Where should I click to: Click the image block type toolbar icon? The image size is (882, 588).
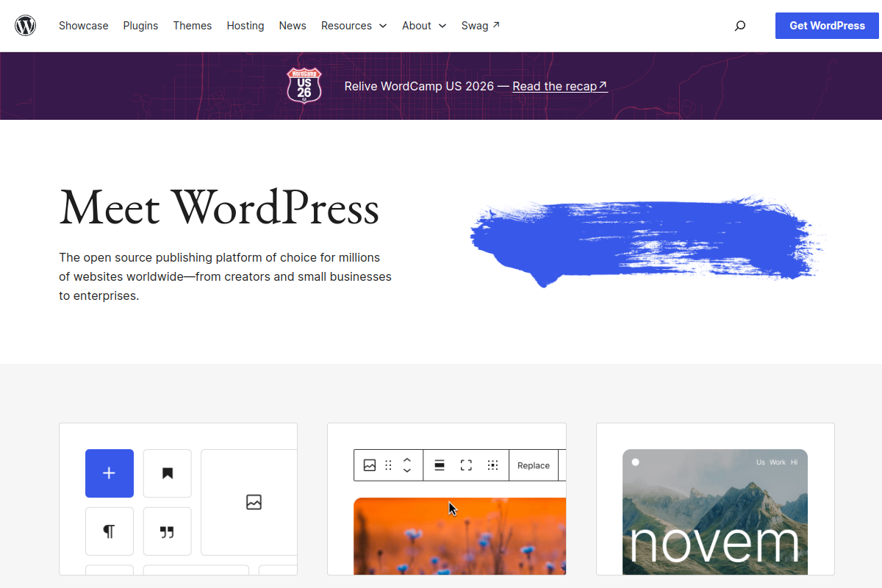[370, 465]
